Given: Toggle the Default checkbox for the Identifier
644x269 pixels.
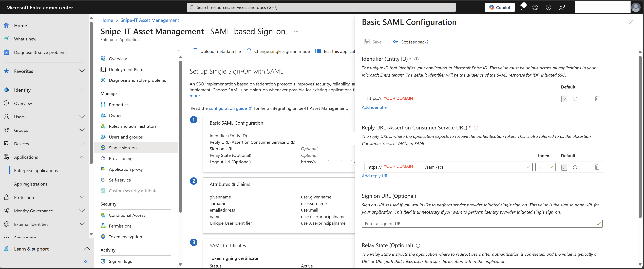Looking at the screenshot, I should [x=564, y=99].
